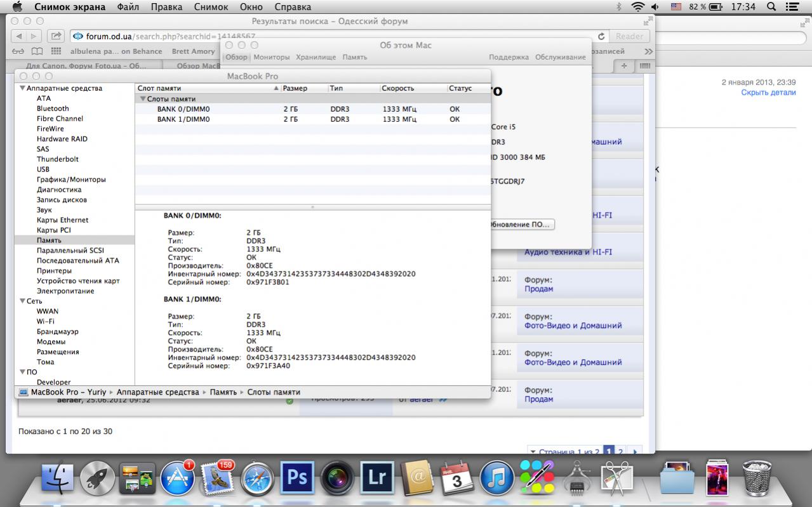Collapse the Слоты памяти group row
The image size is (812, 507).
pyautogui.click(x=142, y=99)
